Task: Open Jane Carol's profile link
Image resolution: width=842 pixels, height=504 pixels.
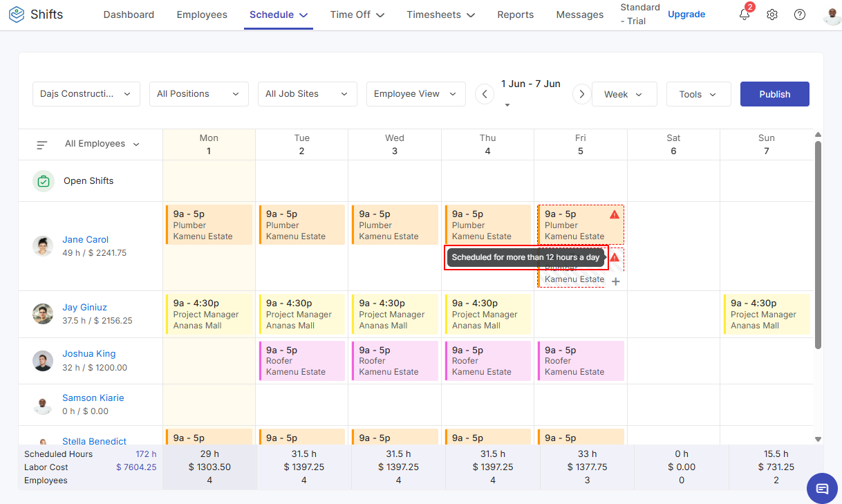Action: (x=86, y=240)
